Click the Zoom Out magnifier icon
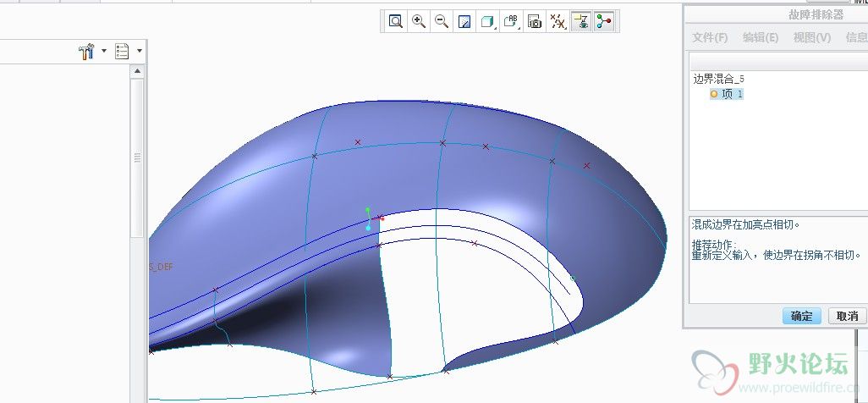Viewport: 868px width, 403px height. 442,22
